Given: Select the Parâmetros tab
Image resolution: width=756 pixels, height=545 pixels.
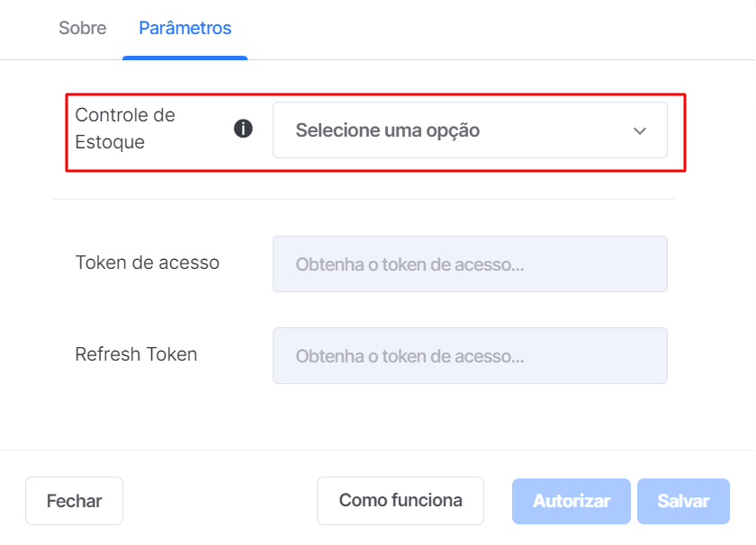Looking at the screenshot, I should click(x=185, y=28).
